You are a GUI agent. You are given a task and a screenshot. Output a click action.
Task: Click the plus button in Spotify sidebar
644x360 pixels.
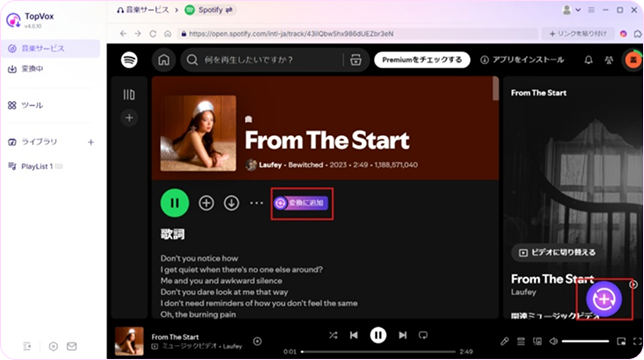tap(129, 118)
